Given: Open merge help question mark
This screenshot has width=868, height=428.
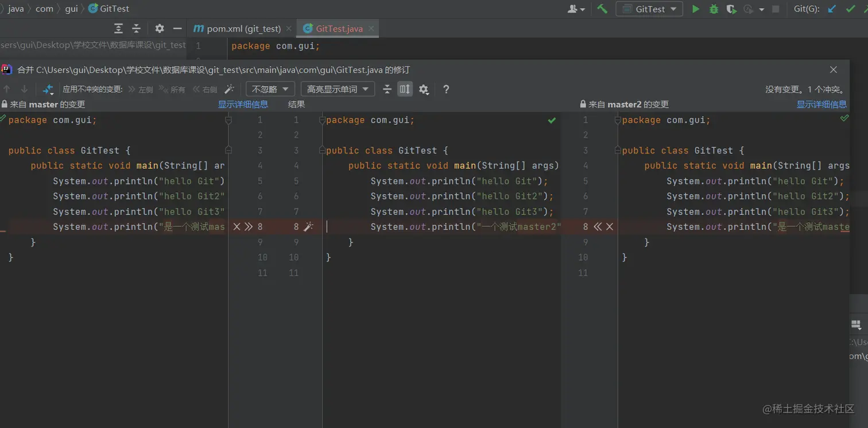Looking at the screenshot, I should pyautogui.click(x=446, y=89).
